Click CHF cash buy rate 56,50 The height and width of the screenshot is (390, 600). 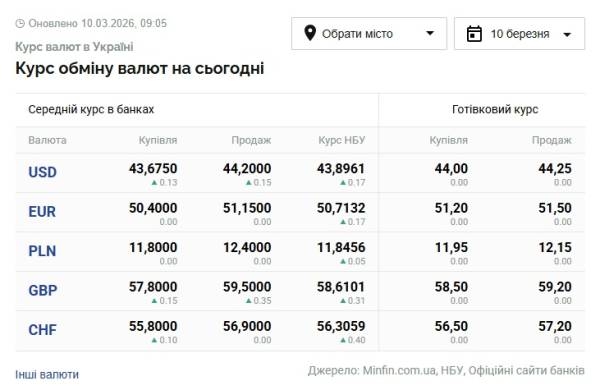pos(451,326)
